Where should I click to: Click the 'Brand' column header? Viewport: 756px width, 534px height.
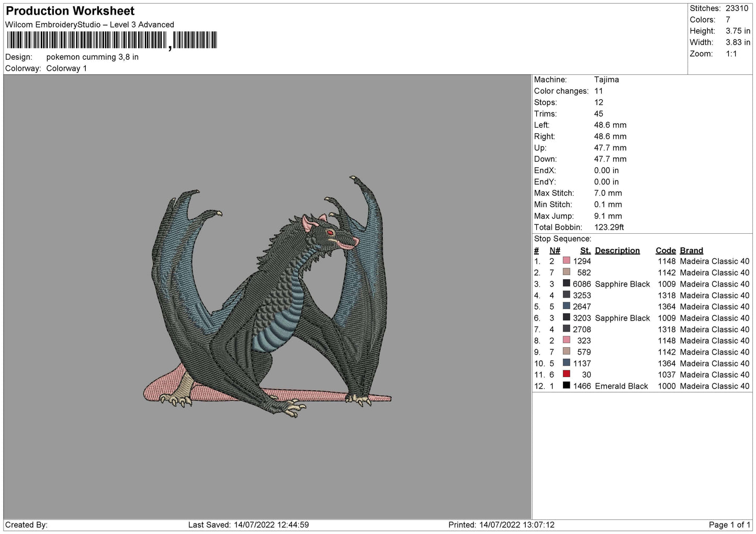pos(691,250)
